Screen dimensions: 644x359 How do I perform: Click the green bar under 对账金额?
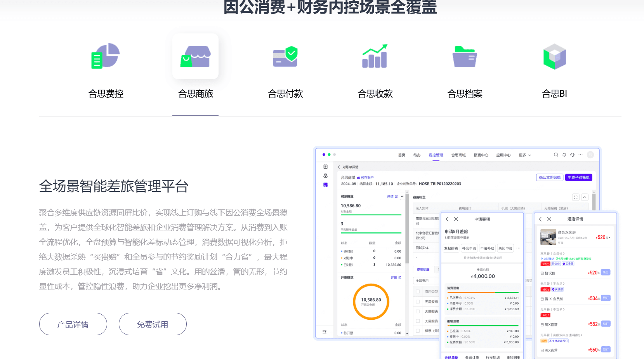coord(371,215)
